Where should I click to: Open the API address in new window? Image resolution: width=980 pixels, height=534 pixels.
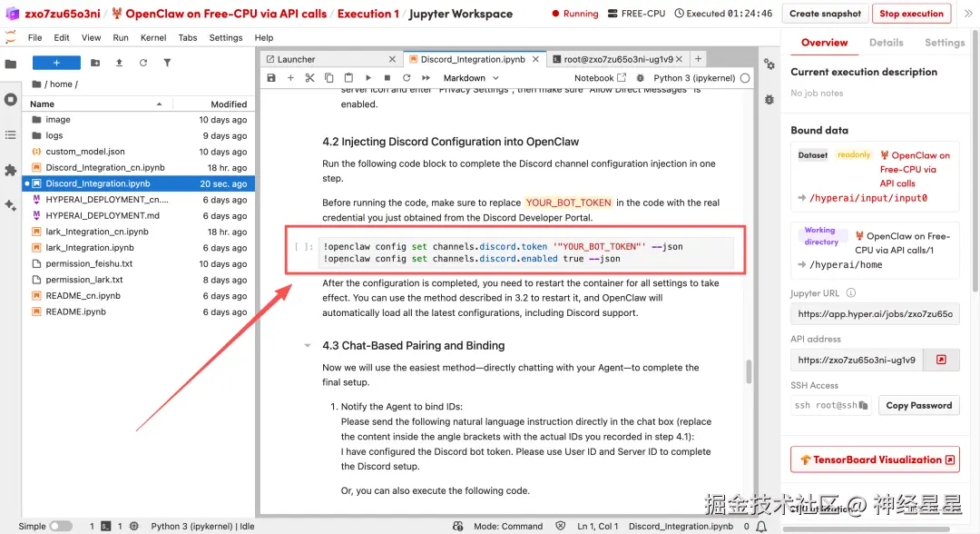(941, 360)
